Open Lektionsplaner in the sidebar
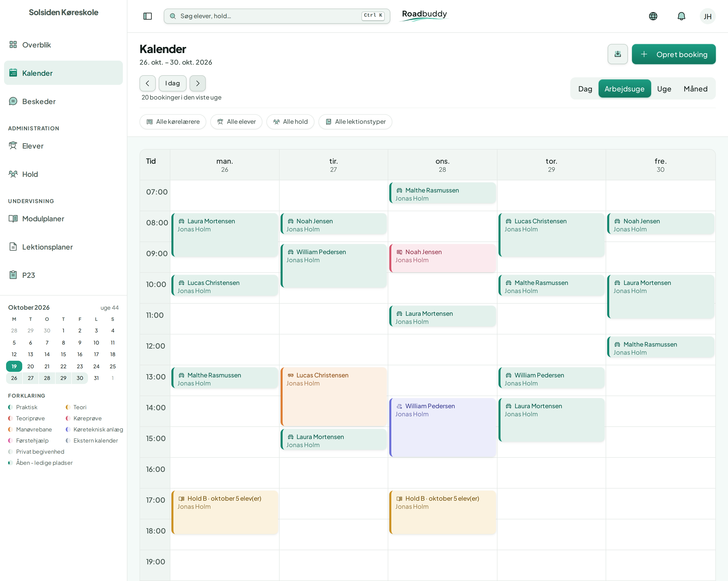This screenshot has height=581, width=728. [63, 247]
